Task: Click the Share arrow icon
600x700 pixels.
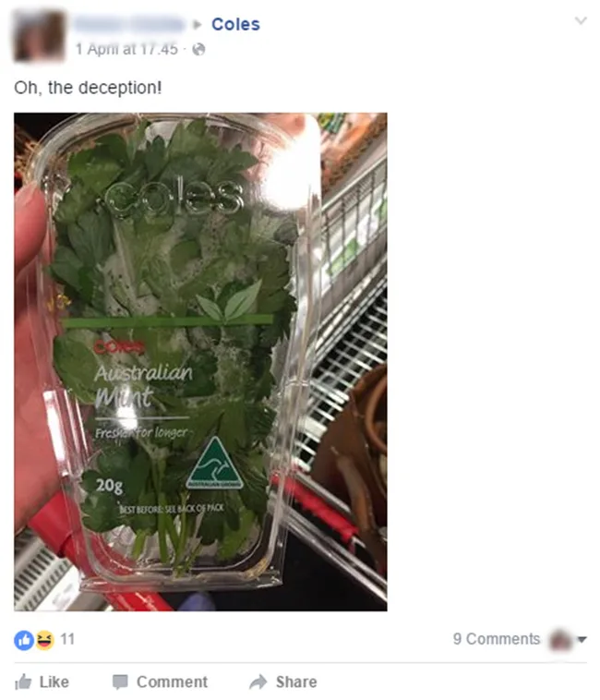Action: click(258, 682)
